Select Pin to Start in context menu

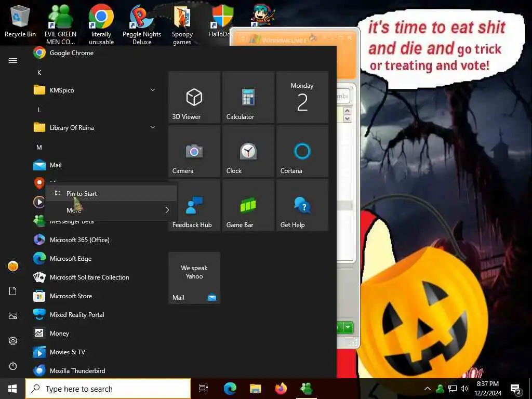click(111, 193)
